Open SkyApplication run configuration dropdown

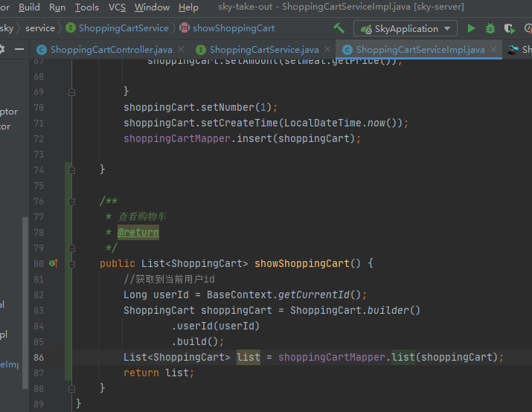[406, 28]
